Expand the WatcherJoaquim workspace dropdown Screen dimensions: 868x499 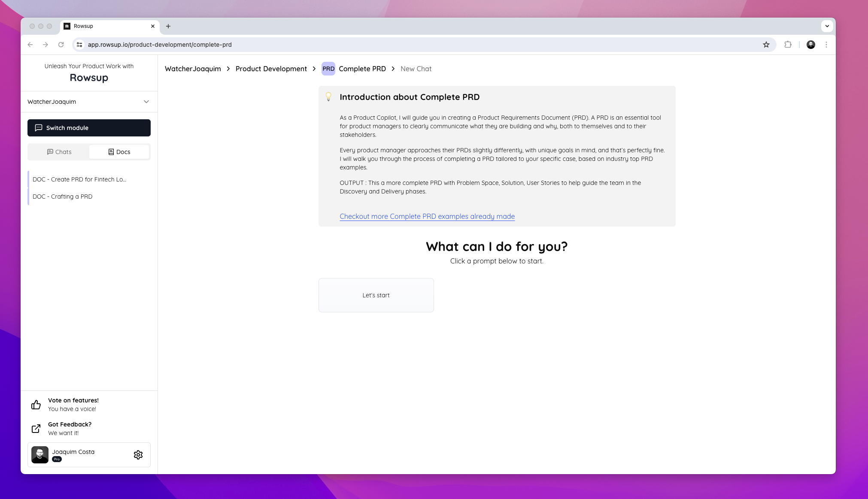point(146,102)
